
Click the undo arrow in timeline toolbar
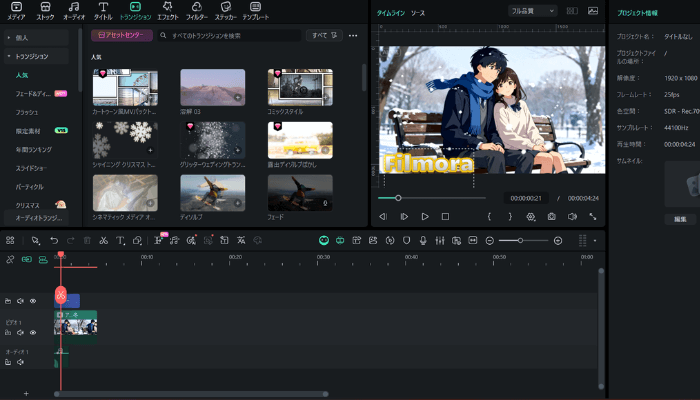54,241
